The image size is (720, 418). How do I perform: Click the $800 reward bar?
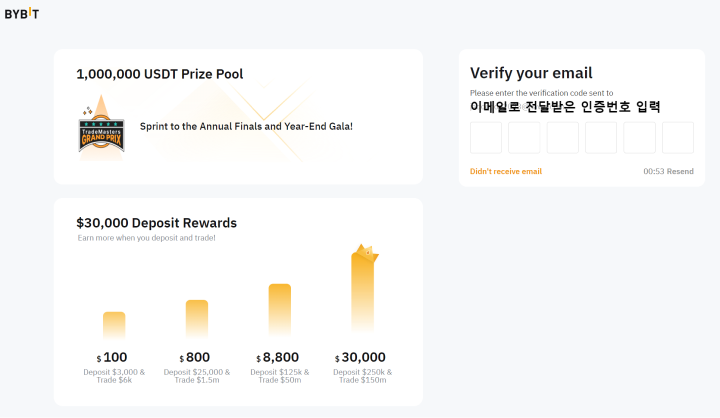pyautogui.click(x=197, y=319)
